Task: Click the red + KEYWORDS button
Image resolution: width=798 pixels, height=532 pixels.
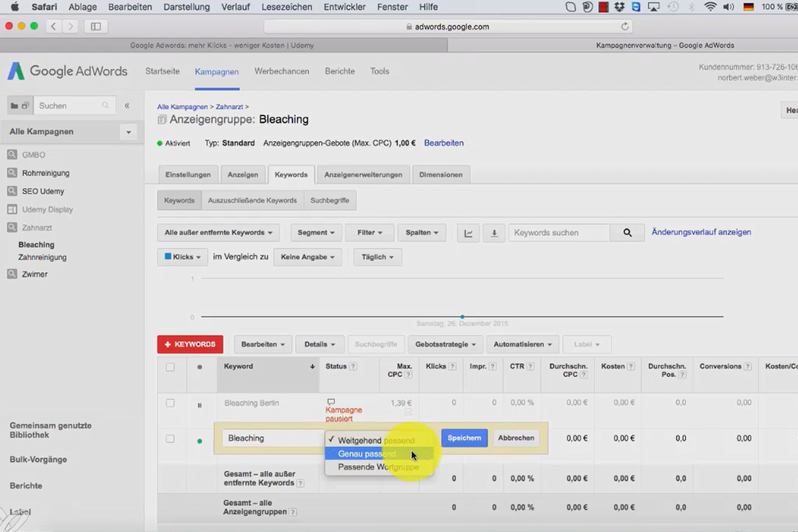Action: point(190,344)
